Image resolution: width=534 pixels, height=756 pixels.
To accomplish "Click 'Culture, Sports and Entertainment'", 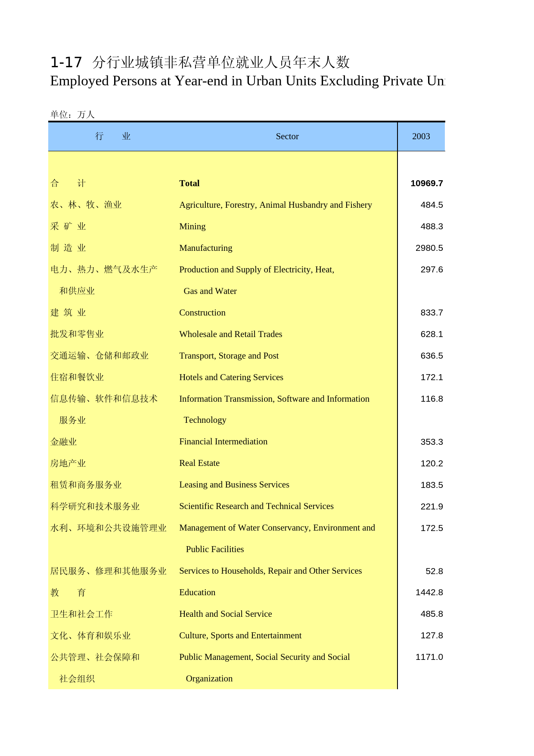I will pyautogui.click(x=240, y=635).
